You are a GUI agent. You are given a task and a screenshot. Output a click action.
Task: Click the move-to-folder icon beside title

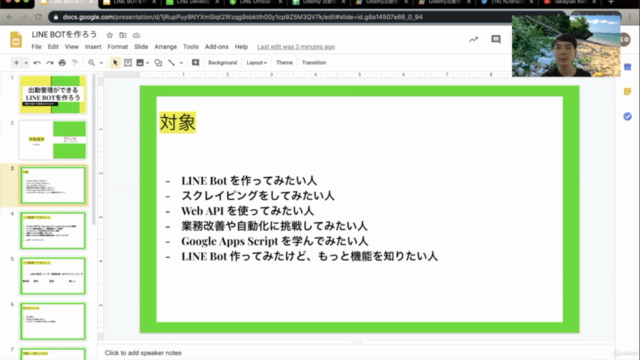(x=122, y=35)
